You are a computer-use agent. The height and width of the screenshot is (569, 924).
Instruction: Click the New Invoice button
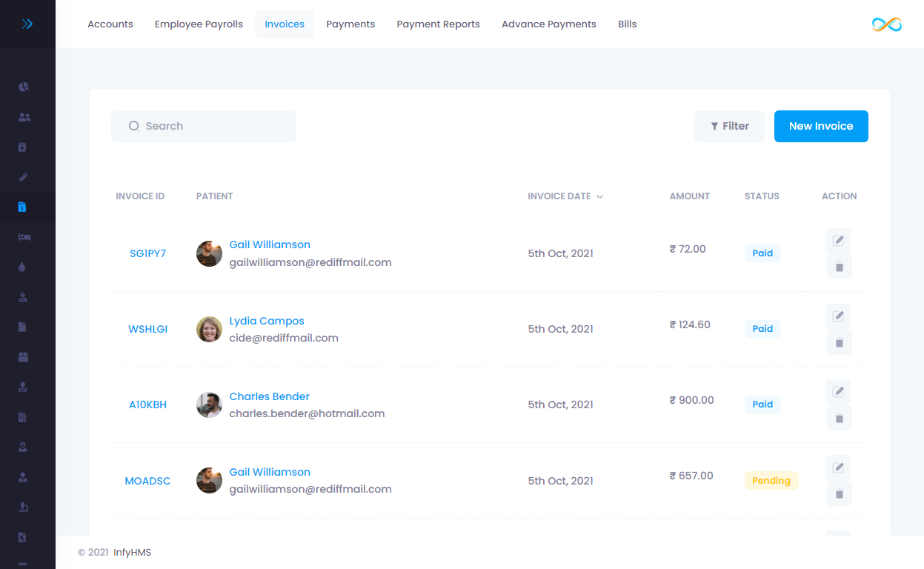click(821, 126)
